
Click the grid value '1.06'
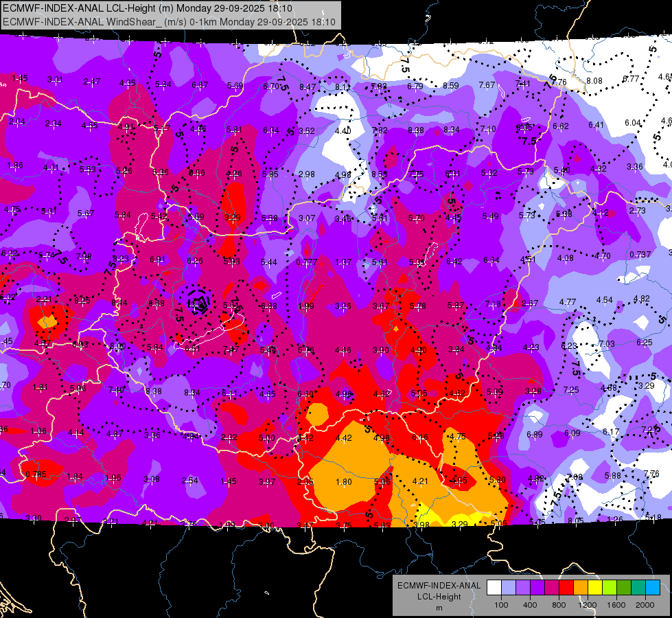[38, 431]
